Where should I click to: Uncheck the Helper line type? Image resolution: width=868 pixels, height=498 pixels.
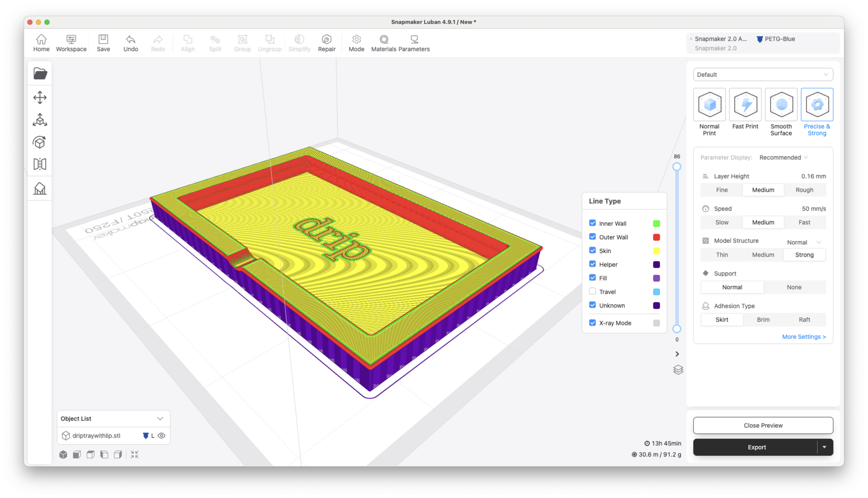tap(593, 264)
